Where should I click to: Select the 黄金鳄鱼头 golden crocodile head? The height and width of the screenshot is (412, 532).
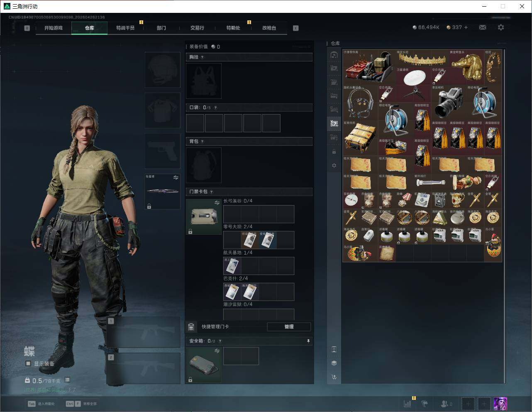(466, 68)
